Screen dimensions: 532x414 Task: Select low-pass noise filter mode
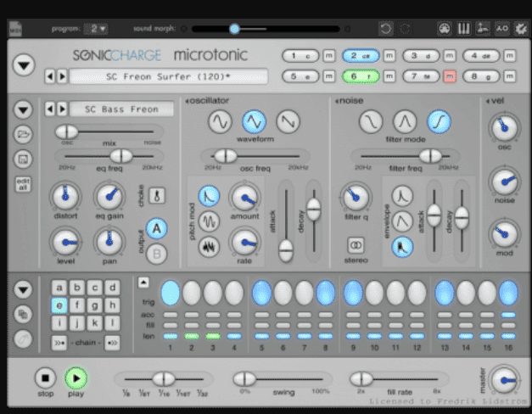371,121
